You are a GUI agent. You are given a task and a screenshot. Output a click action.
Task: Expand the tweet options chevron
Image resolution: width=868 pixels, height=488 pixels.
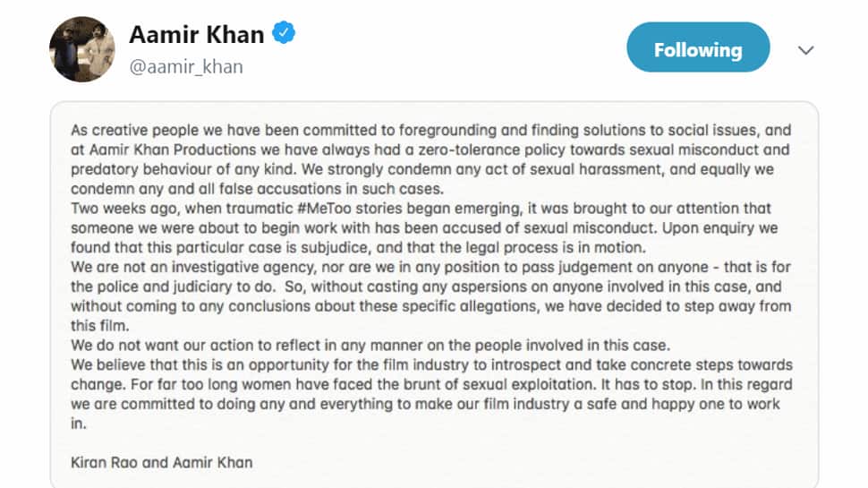tap(806, 50)
